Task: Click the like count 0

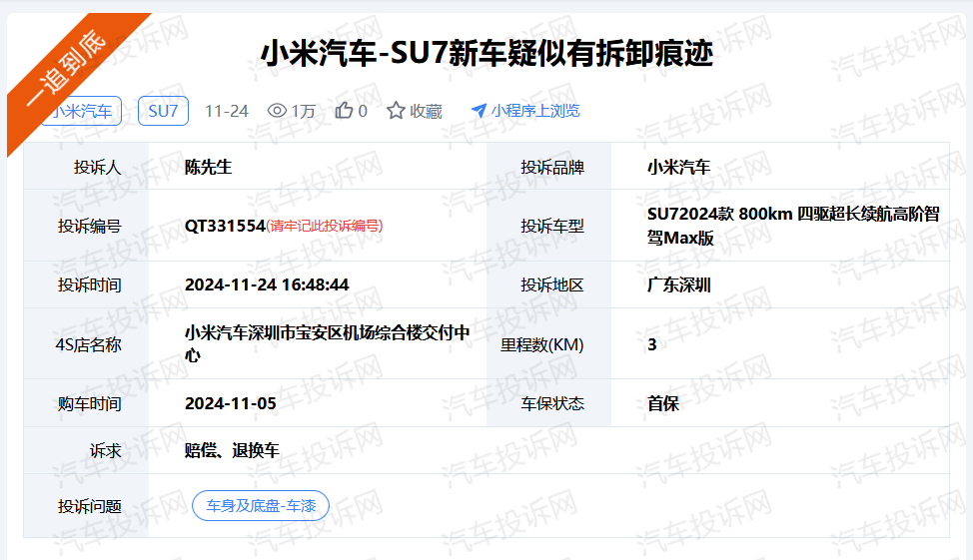Action: pos(363,111)
